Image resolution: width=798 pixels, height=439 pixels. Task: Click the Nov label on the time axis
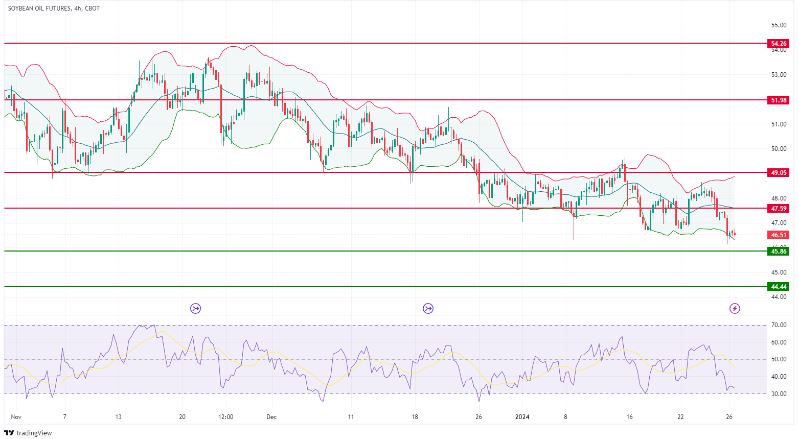(x=13, y=414)
